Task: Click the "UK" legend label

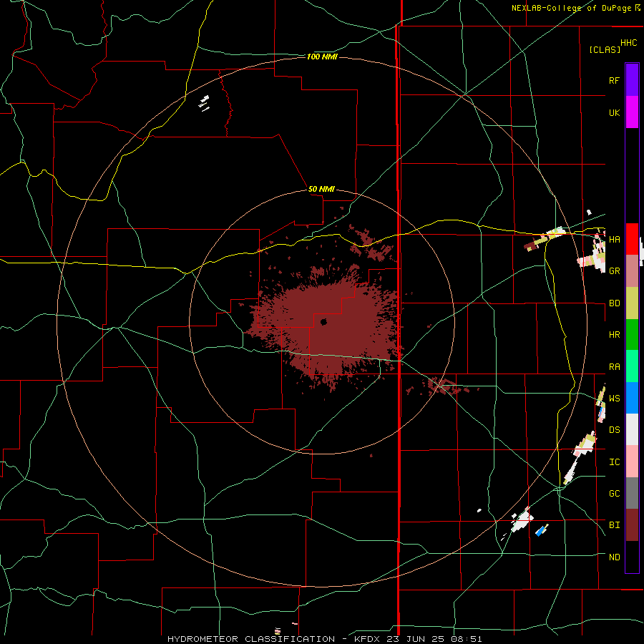Action: [614, 112]
